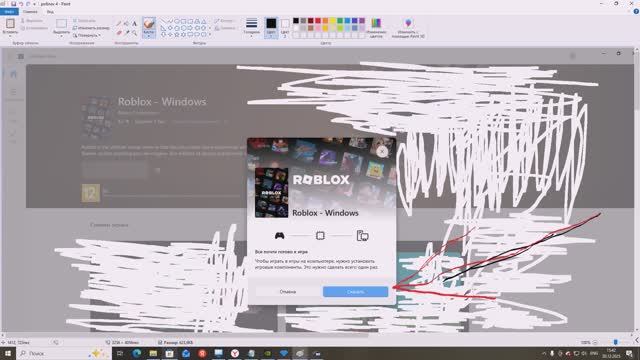Open the notification center icon
This screenshot has height=360, width=640.
[x=629, y=353]
